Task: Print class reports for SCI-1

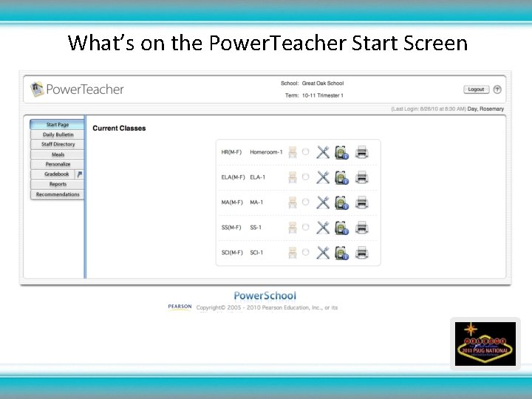Action: point(361,253)
